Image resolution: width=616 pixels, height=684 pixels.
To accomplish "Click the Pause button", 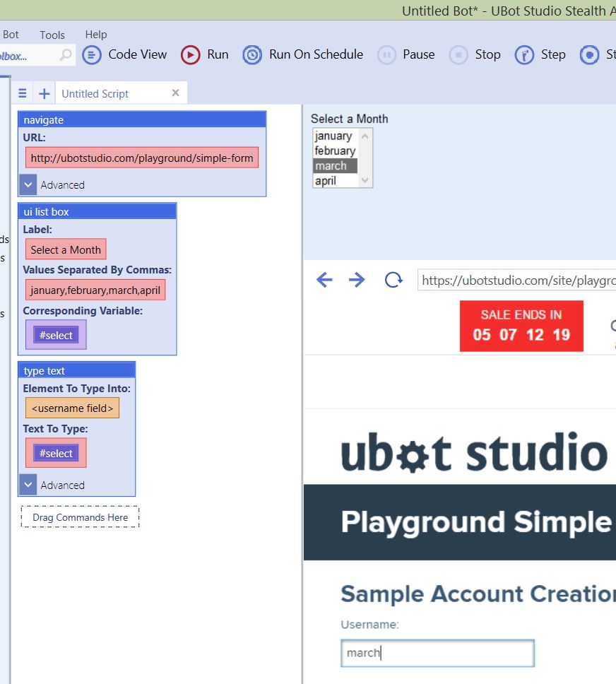I will [406, 55].
